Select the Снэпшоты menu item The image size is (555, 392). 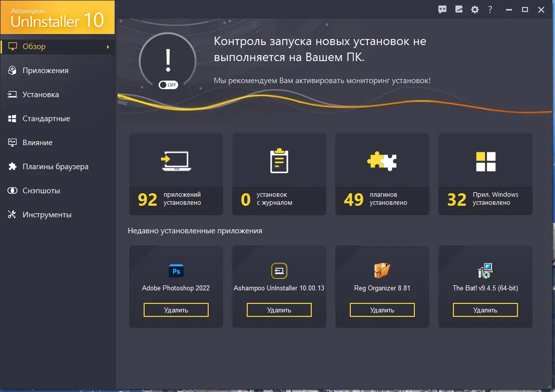click(58, 191)
